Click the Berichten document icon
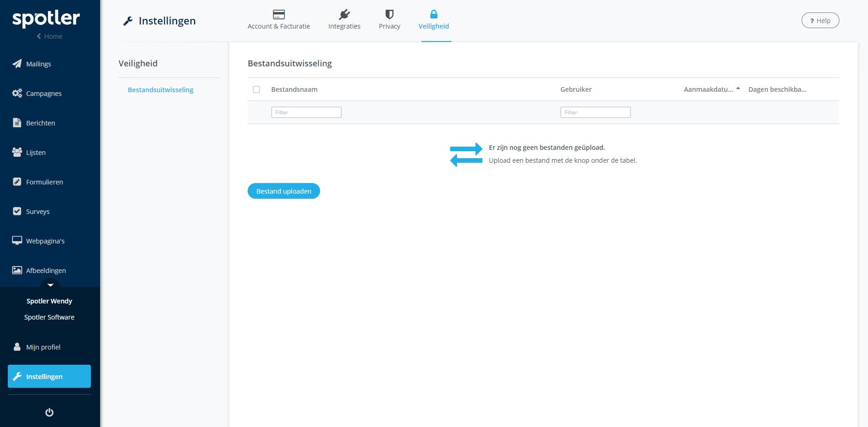Screen dimensions: 868x427 (17, 123)
